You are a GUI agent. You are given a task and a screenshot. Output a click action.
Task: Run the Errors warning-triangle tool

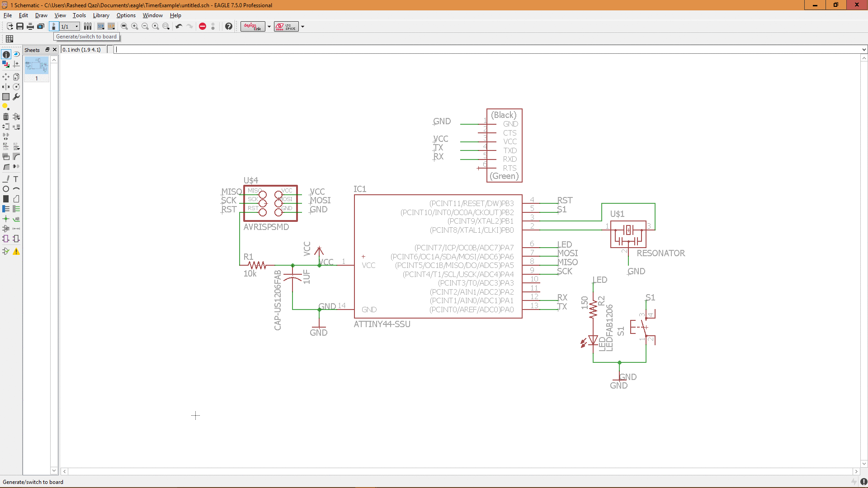point(16,252)
